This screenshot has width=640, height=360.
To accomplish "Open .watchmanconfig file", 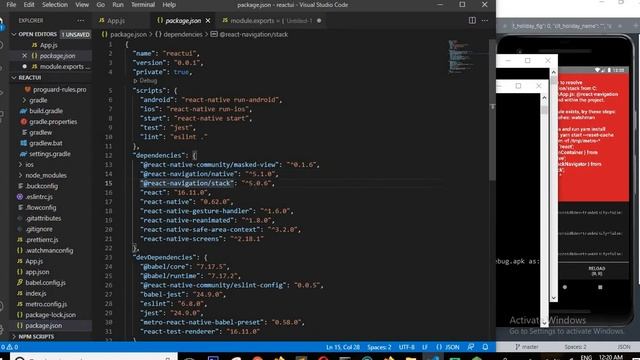I will click(49, 250).
